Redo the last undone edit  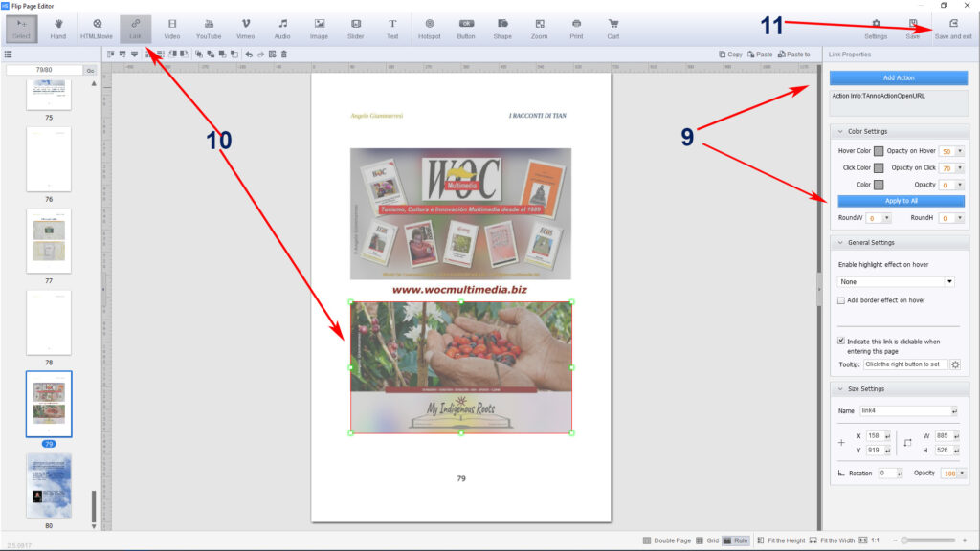tap(260, 55)
